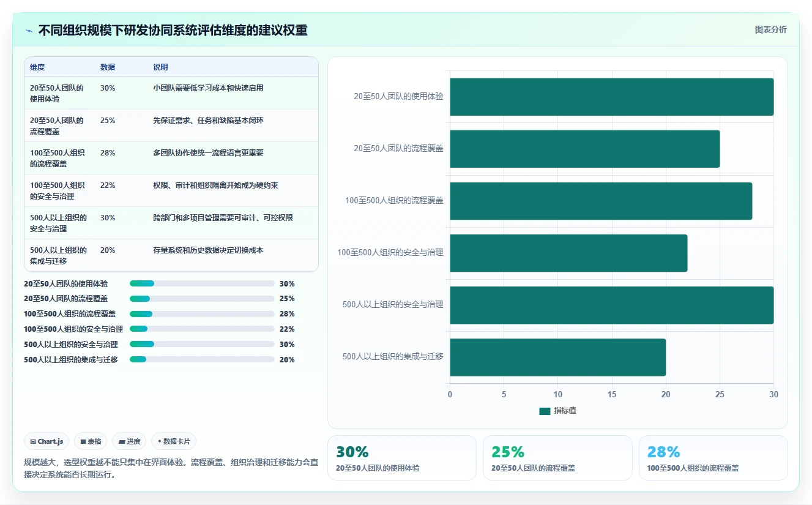
Task: Select the 表格 tag chip
Action: (91, 441)
